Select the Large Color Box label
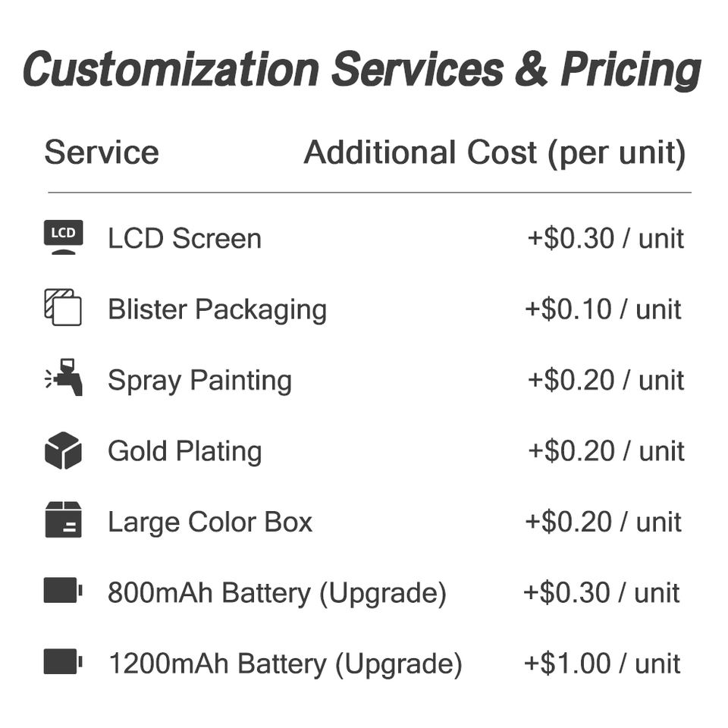The height and width of the screenshot is (728, 728). point(210,522)
